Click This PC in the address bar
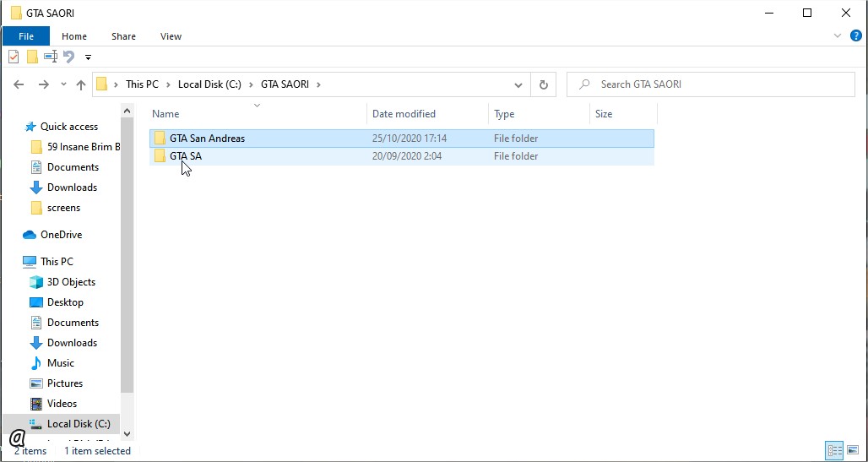This screenshot has width=868, height=462. [142, 84]
